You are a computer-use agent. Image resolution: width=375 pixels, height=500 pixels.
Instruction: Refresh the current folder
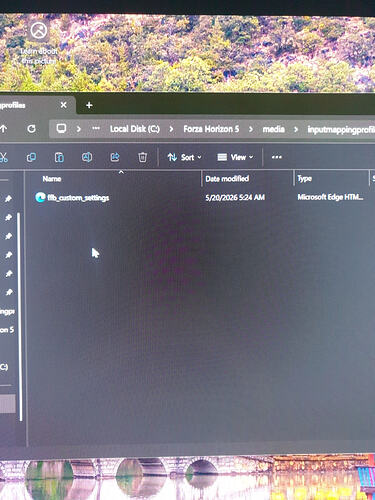[31, 129]
